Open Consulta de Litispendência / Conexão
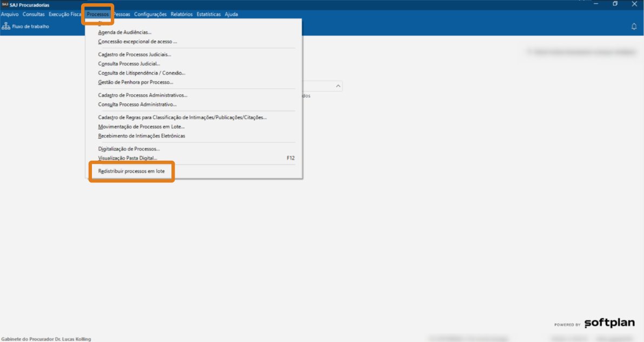 142,73
